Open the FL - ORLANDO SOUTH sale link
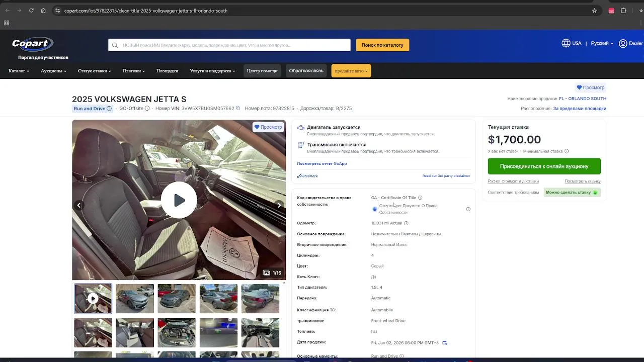The image size is (644, 362). pos(583,99)
